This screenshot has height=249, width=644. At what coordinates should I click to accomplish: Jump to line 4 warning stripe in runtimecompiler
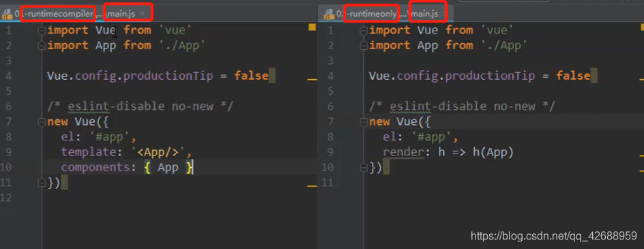point(312,79)
